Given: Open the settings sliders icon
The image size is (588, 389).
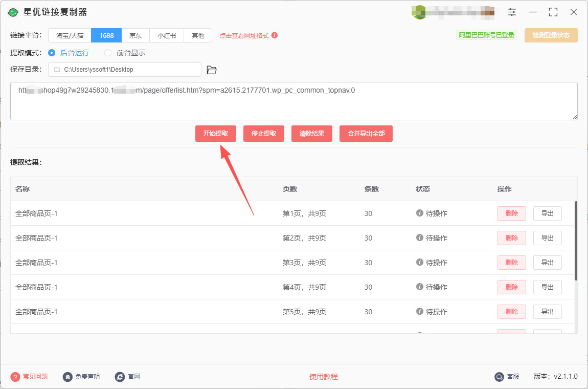Looking at the screenshot, I should coord(512,12).
